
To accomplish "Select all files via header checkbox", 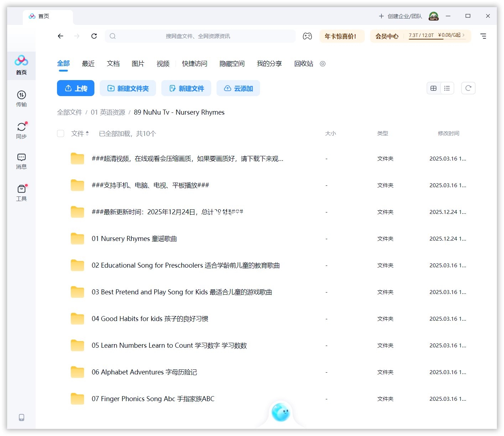I will click(61, 133).
